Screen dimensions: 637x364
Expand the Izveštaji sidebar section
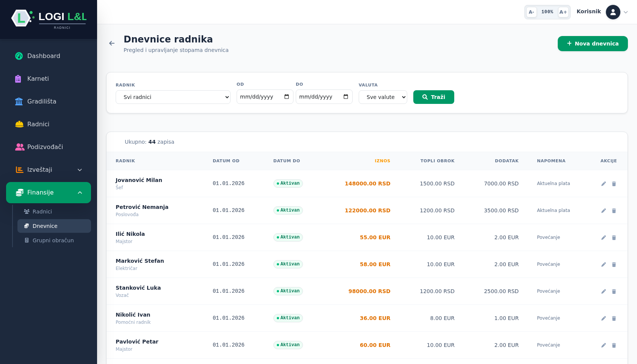(49, 169)
